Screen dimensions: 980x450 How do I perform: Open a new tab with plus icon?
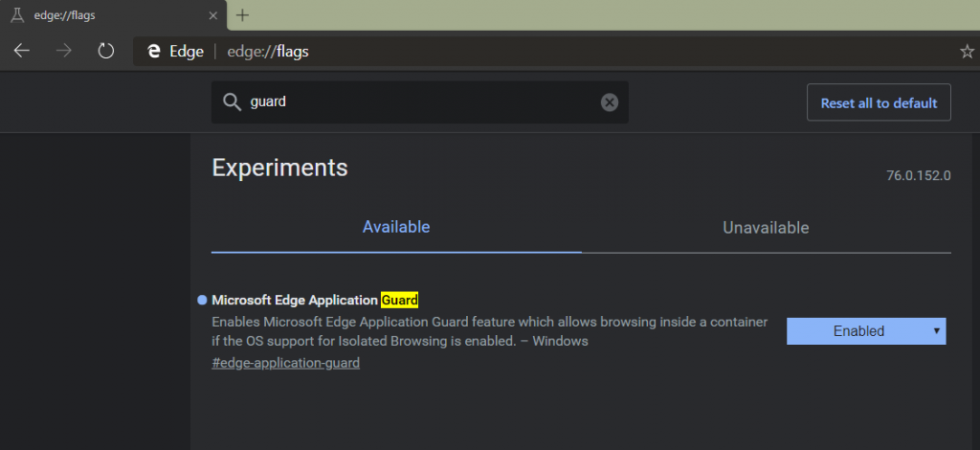[243, 15]
